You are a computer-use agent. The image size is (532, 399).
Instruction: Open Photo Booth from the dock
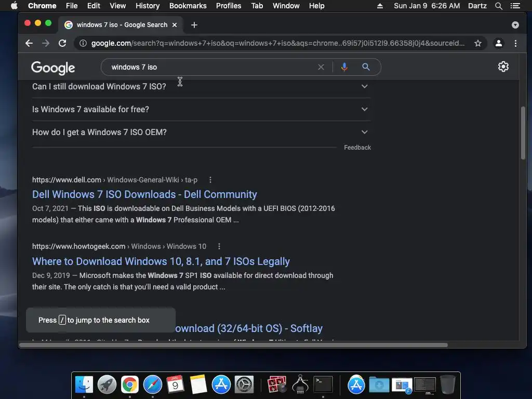(277, 385)
